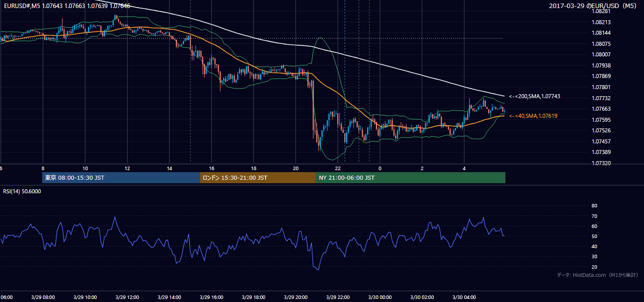Click price level 1.07457 on axis

(601, 141)
